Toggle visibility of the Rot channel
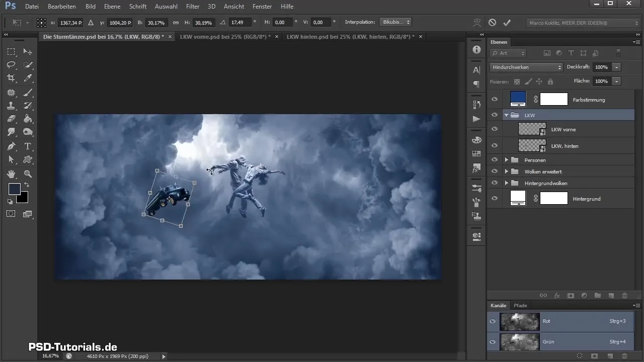The image size is (644, 362). (x=493, y=321)
